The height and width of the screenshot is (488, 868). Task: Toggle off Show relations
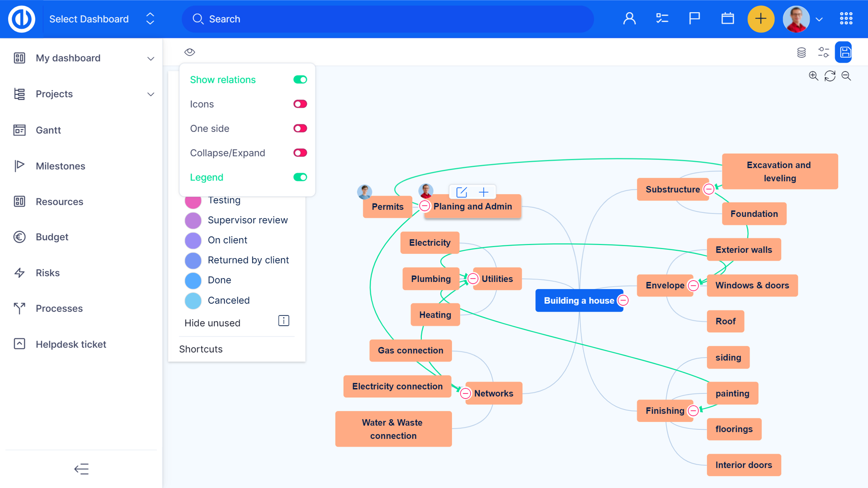tap(300, 79)
